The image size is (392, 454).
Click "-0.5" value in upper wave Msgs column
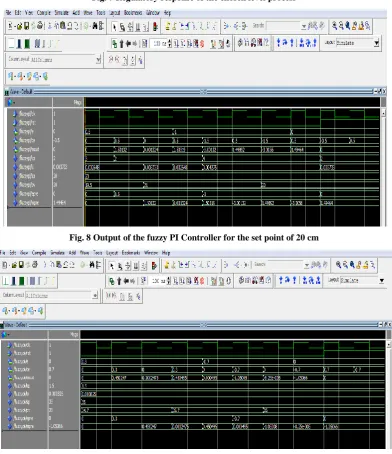tap(57, 140)
